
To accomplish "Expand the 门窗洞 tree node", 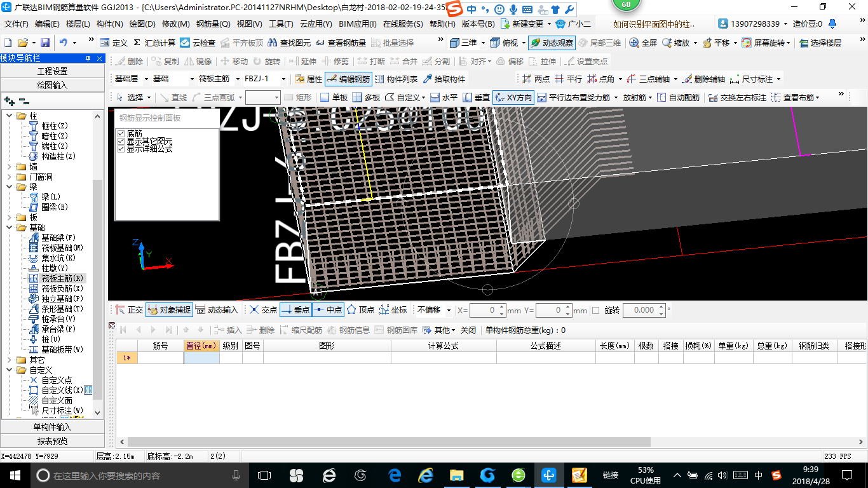I will coord(10,177).
